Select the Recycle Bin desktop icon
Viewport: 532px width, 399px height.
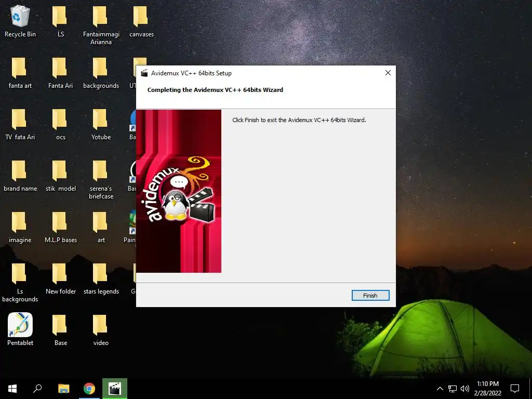[20, 21]
